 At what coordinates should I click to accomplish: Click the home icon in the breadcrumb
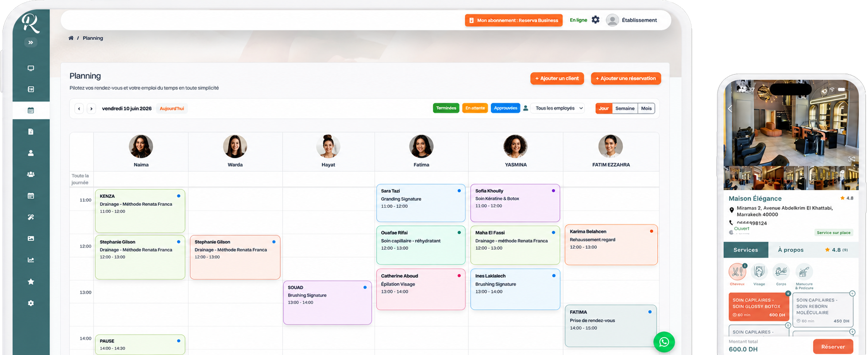[x=71, y=38]
